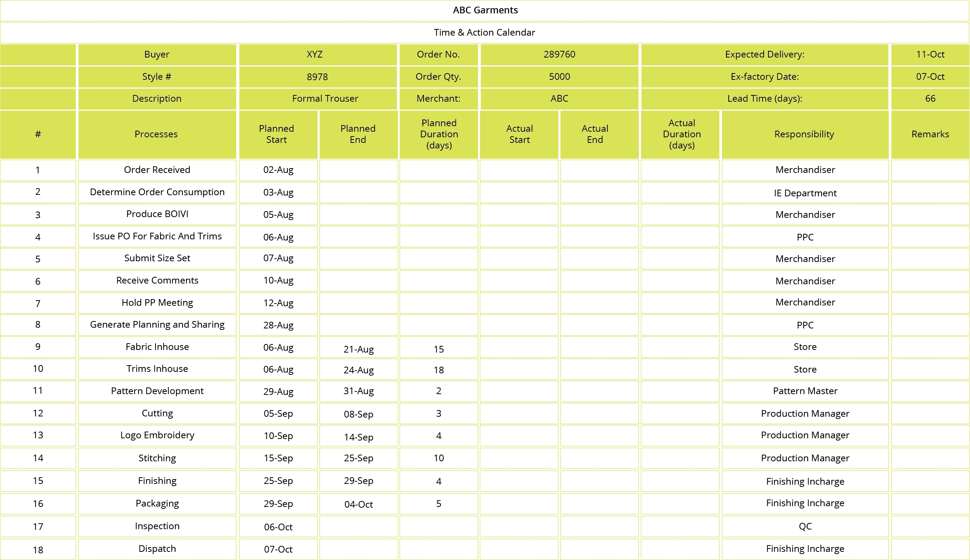970x560 pixels.
Task: Select the Merchant ABC label cell
Action: (559, 99)
